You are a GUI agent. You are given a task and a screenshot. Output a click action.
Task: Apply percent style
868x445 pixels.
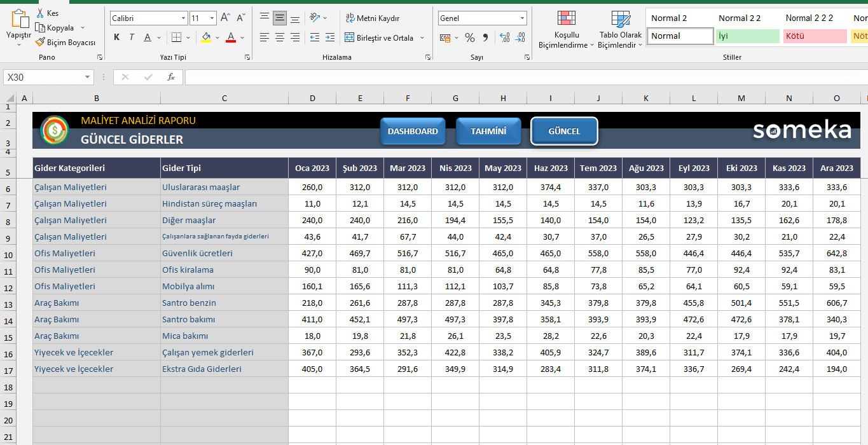click(470, 38)
